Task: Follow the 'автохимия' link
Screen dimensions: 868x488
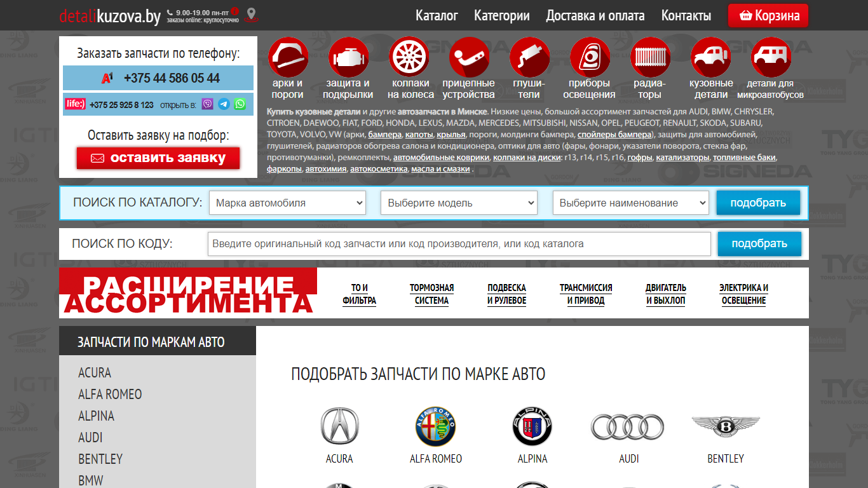Action: [326, 169]
